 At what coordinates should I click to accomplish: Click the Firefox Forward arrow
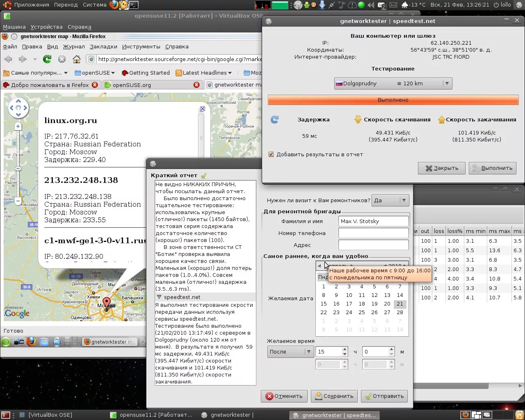(x=23, y=59)
